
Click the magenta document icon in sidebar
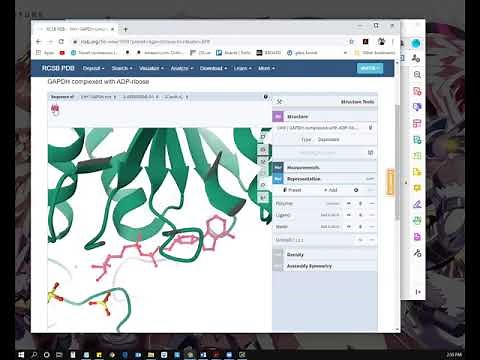pyautogui.click(x=417, y=237)
